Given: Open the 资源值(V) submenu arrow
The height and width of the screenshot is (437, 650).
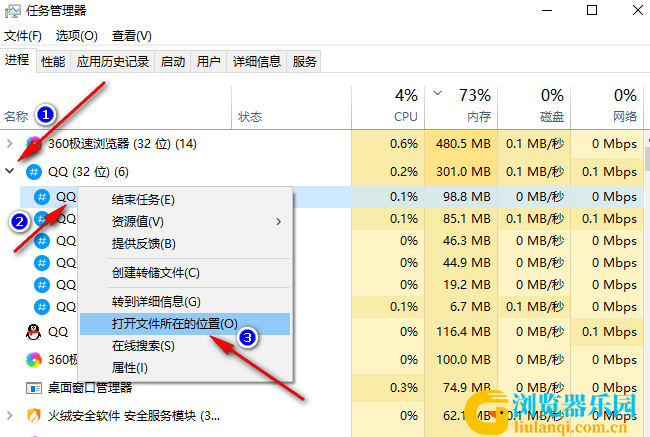Looking at the screenshot, I should (279, 222).
